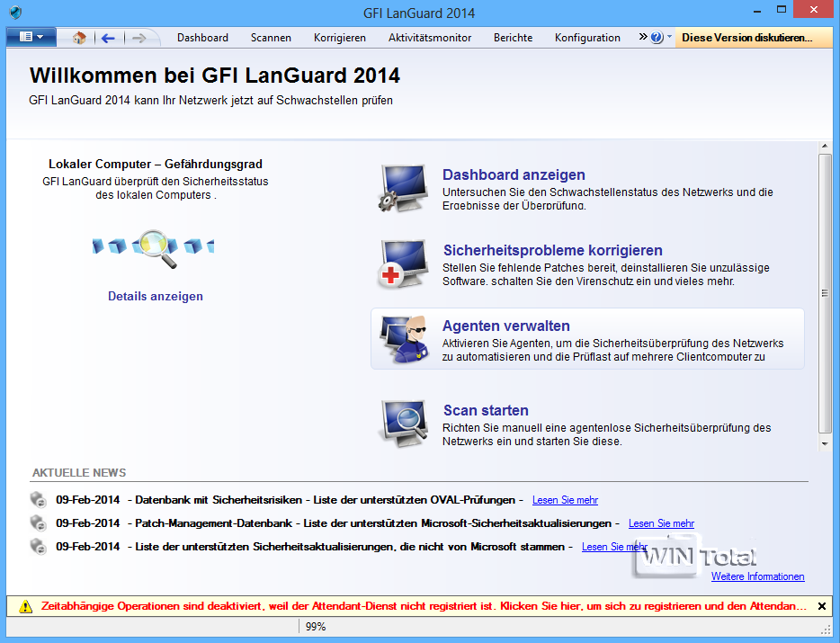Expand the hidden tabs chevron

(643, 37)
